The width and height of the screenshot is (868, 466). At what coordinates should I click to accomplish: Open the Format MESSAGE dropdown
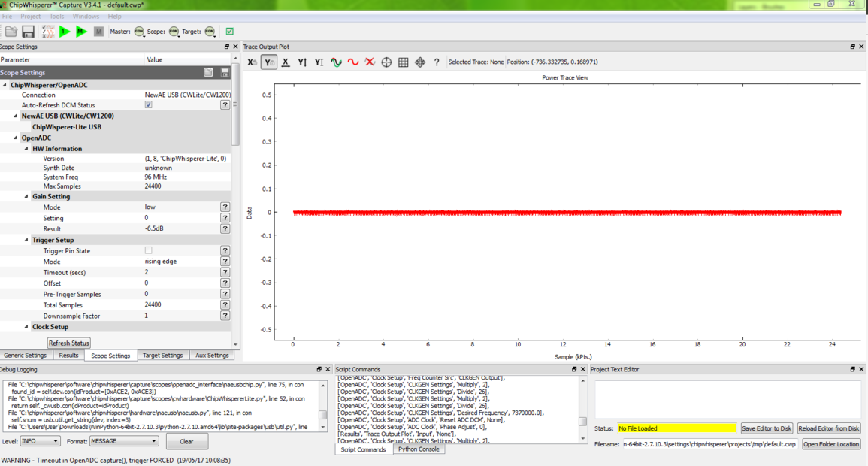pyautogui.click(x=123, y=441)
